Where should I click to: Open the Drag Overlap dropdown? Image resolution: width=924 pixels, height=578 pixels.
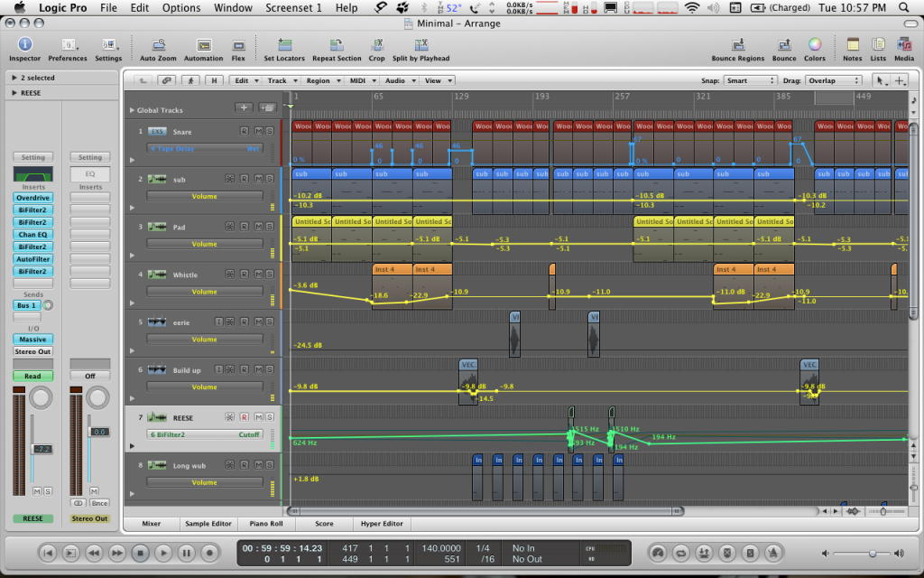[833, 80]
